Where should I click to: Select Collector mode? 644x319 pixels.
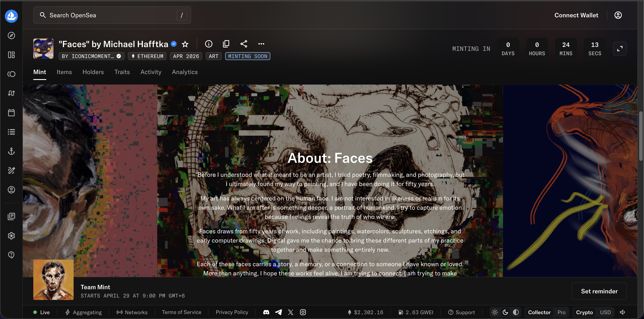(x=539, y=312)
